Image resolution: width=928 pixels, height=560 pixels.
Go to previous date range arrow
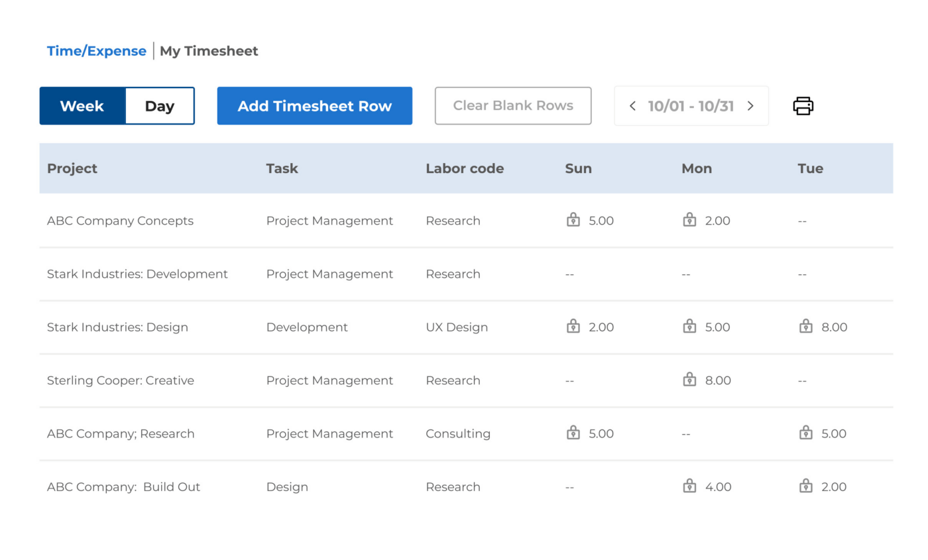point(632,106)
